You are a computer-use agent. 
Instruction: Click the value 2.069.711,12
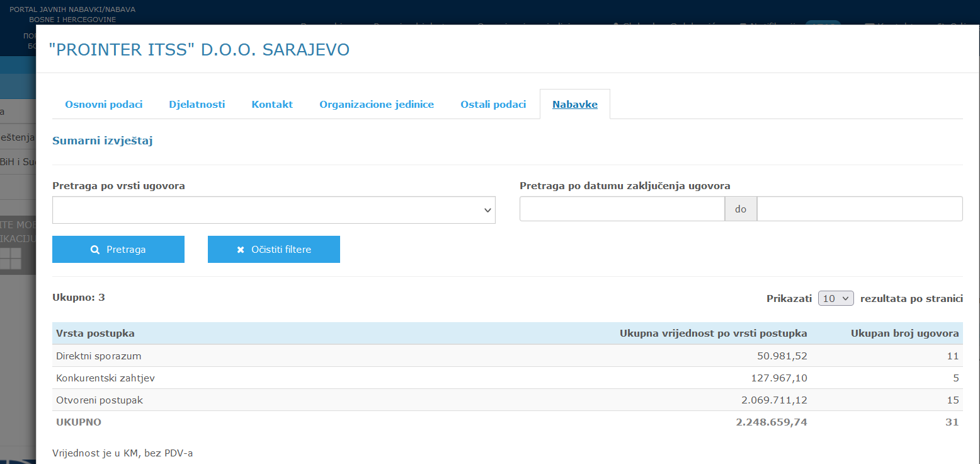[x=774, y=400]
